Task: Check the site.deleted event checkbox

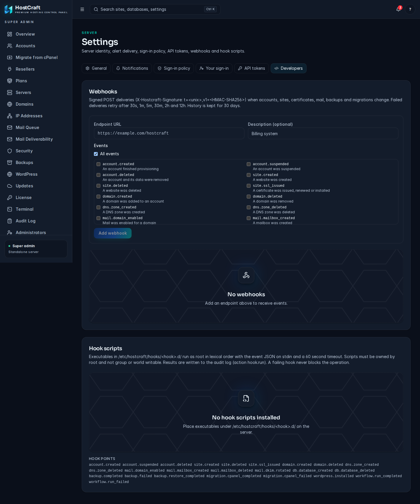Action: point(99,186)
